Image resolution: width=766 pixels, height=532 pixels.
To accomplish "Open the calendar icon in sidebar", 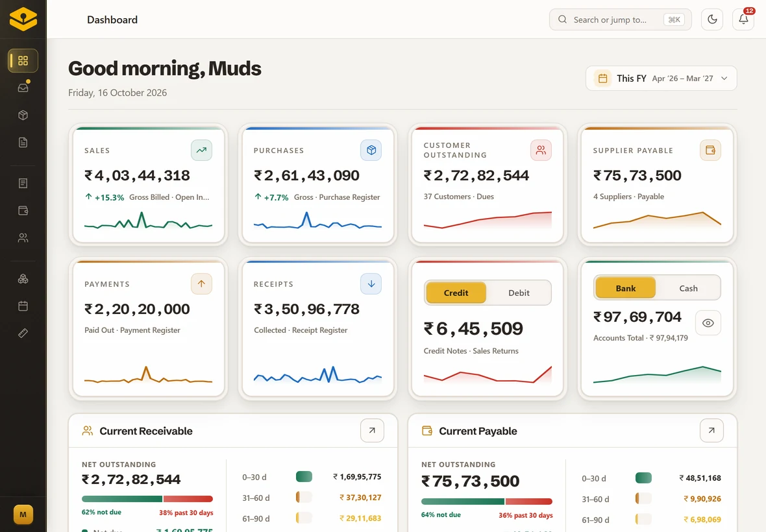I will (23, 306).
